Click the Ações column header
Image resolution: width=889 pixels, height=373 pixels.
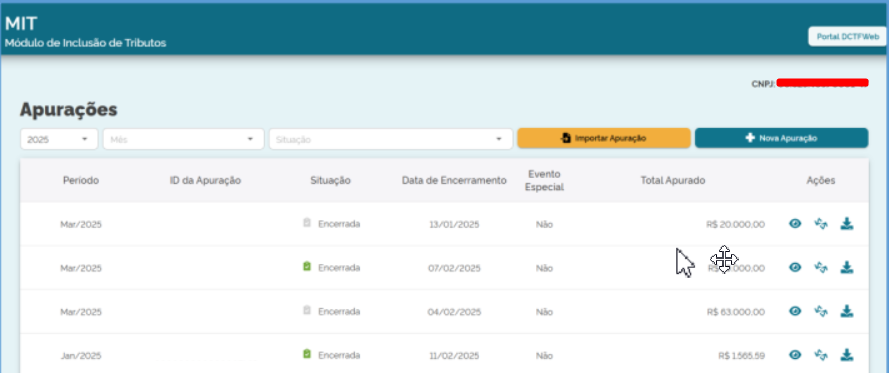coord(821,181)
